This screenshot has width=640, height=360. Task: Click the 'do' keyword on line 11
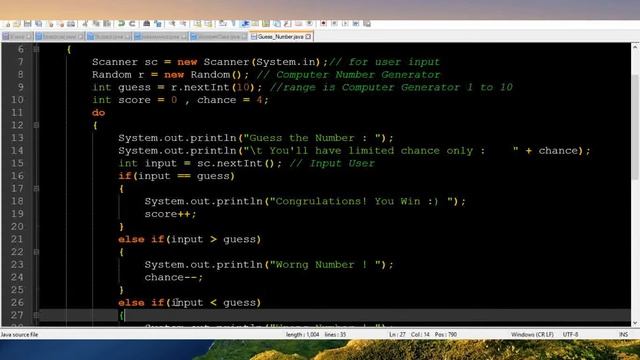pyautogui.click(x=98, y=113)
